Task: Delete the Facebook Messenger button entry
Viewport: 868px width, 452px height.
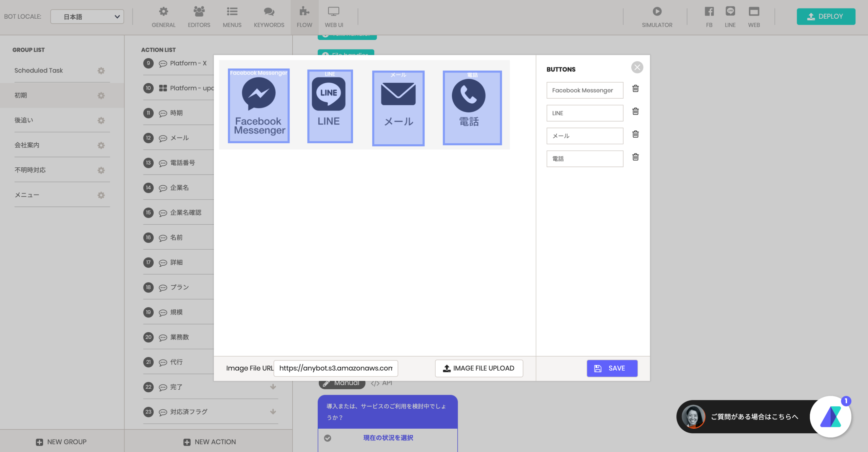Action: coord(635,88)
